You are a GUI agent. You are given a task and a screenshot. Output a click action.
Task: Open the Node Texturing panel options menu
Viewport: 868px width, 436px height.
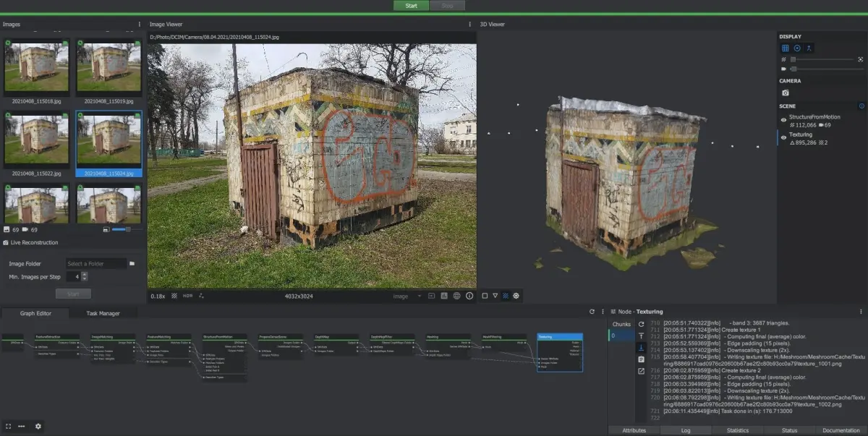point(861,311)
